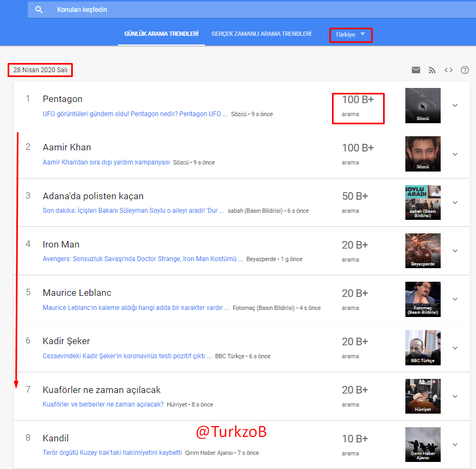This screenshot has width=476, height=469.
Task: Open the Pentagon UFO görüntüleri article link
Action: click(135, 114)
